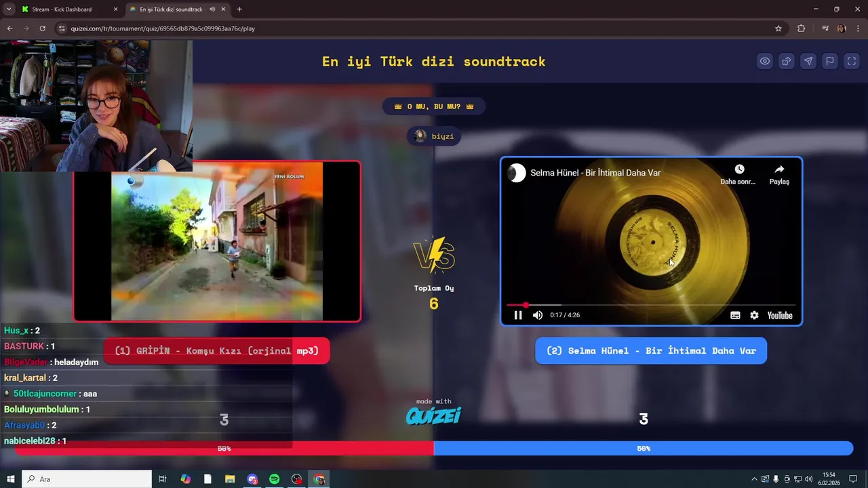Viewport: 868px width, 488px height.
Task: Click chat username kral_kartal
Action: click(25, 378)
